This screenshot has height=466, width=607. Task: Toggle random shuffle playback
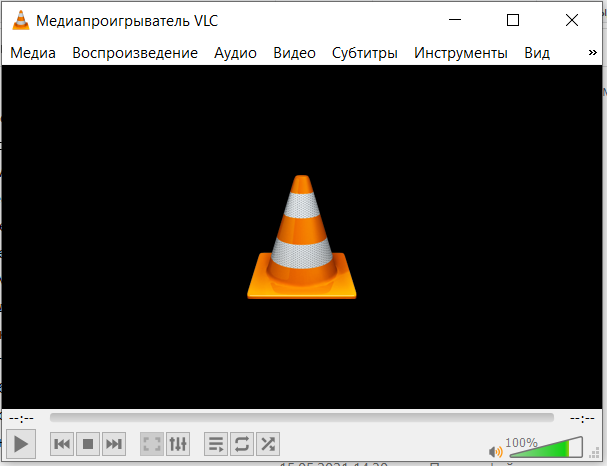(x=268, y=444)
